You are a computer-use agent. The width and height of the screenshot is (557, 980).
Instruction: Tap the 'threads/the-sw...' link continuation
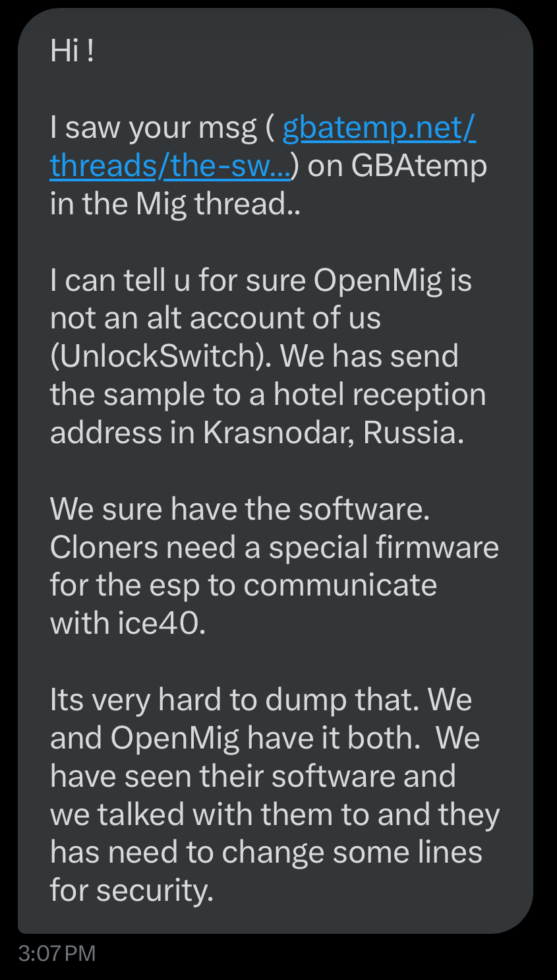171,166
